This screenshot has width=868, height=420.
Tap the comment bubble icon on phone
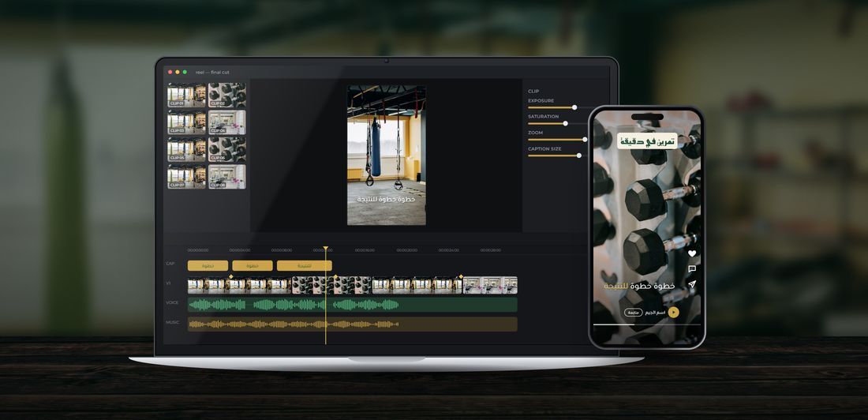pos(692,268)
